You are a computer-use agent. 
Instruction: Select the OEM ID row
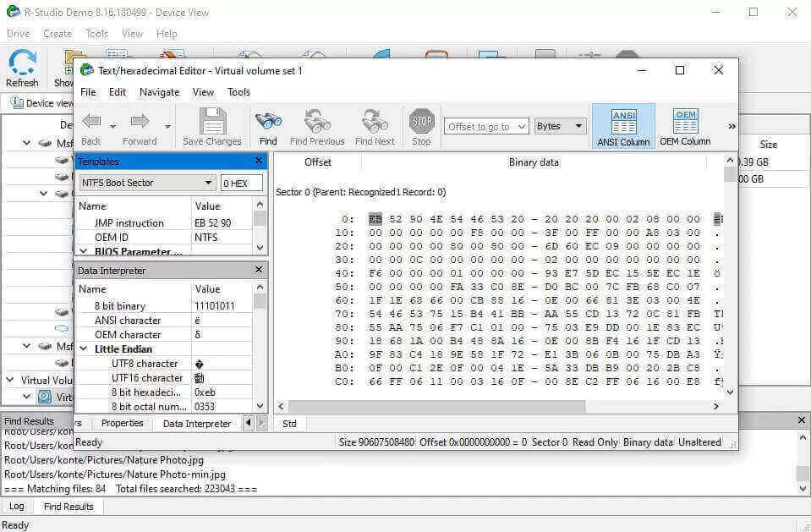pyautogui.click(x=165, y=238)
